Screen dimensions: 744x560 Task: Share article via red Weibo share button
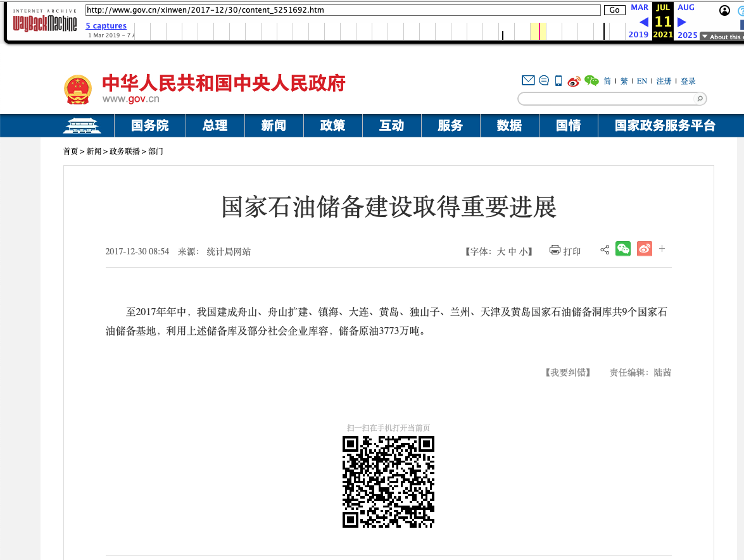[644, 249]
